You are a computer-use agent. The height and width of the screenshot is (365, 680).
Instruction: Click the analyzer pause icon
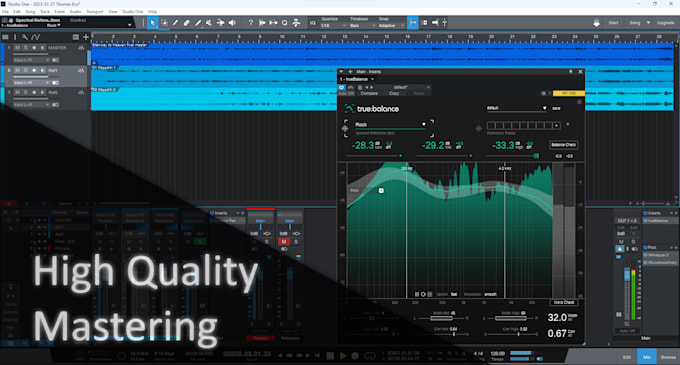coord(417,294)
